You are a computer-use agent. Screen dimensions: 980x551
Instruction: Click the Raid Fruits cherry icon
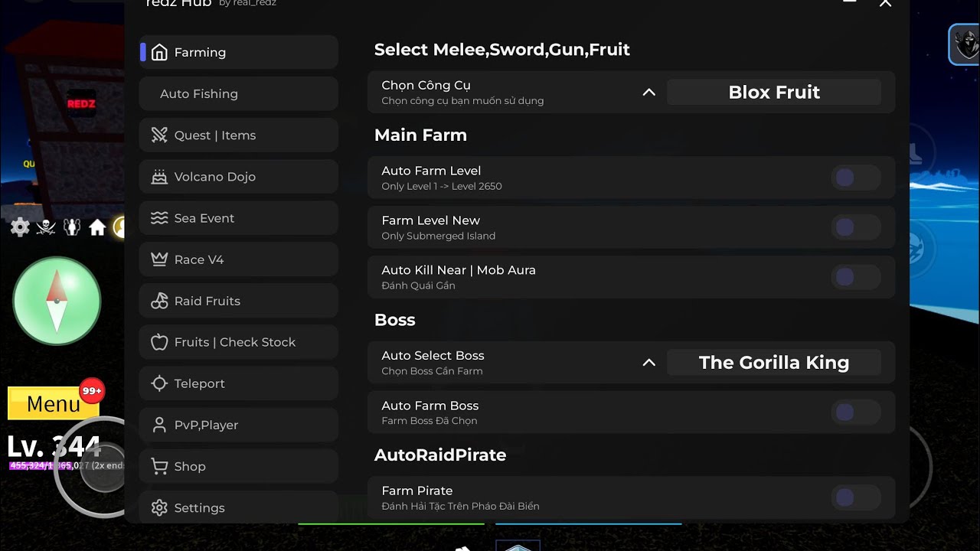click(x=159, y=301)
